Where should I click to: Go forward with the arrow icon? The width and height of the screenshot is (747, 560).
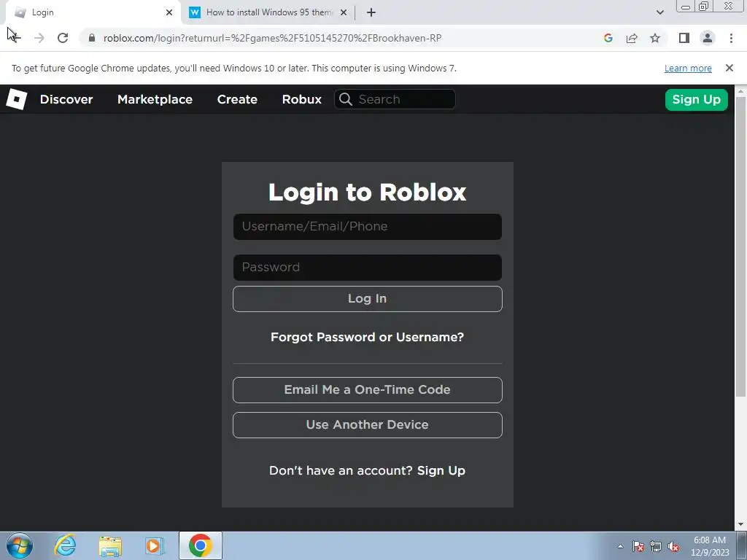pyautogui.click(x=39, y=38)
